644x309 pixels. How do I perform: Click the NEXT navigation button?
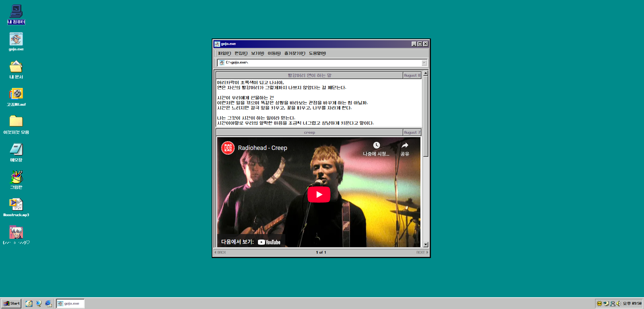pos(422,252)
